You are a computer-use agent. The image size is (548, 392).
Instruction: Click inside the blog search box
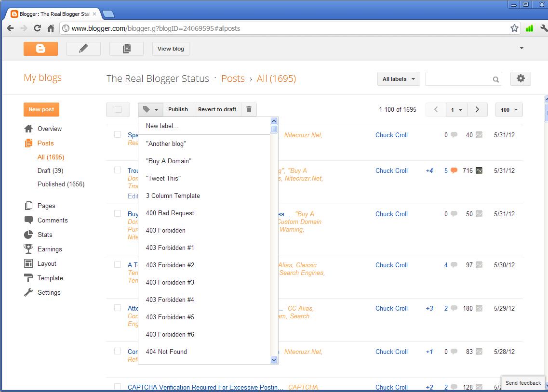pos(458,78)
